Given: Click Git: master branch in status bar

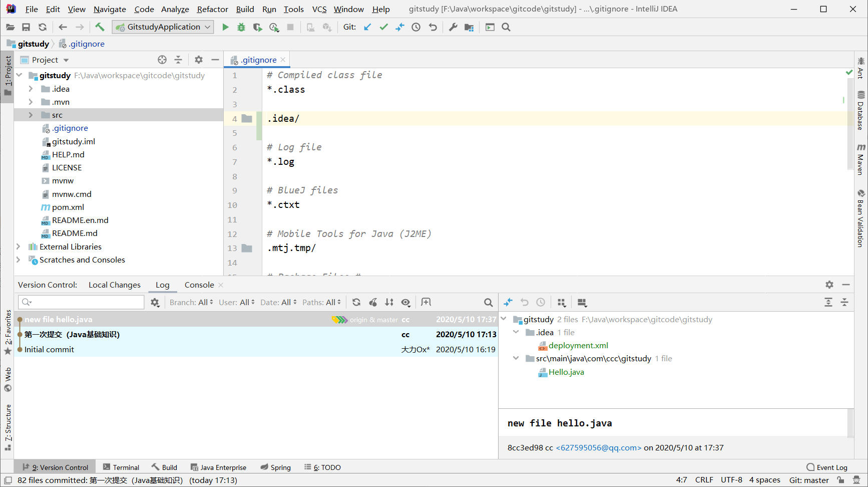Looking at the screenshot, I should click(x=809, y=480).
